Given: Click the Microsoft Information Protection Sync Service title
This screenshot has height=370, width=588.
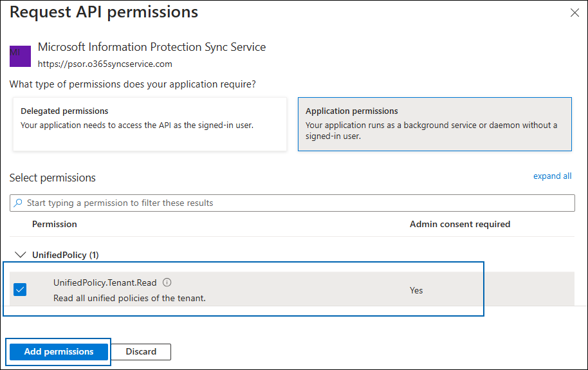Looking at the screenshot, I should pos(152,47).
